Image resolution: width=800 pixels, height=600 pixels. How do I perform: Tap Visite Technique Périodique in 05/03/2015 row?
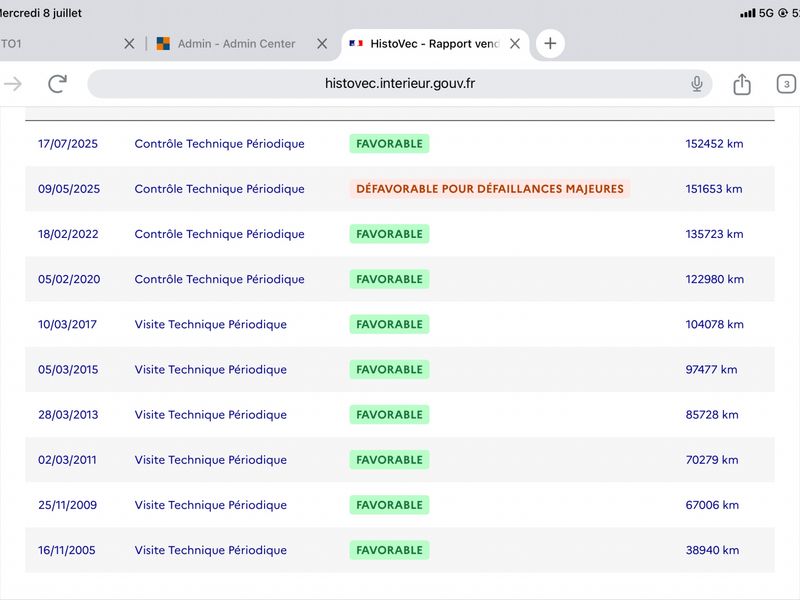click(x=211, y=369)
